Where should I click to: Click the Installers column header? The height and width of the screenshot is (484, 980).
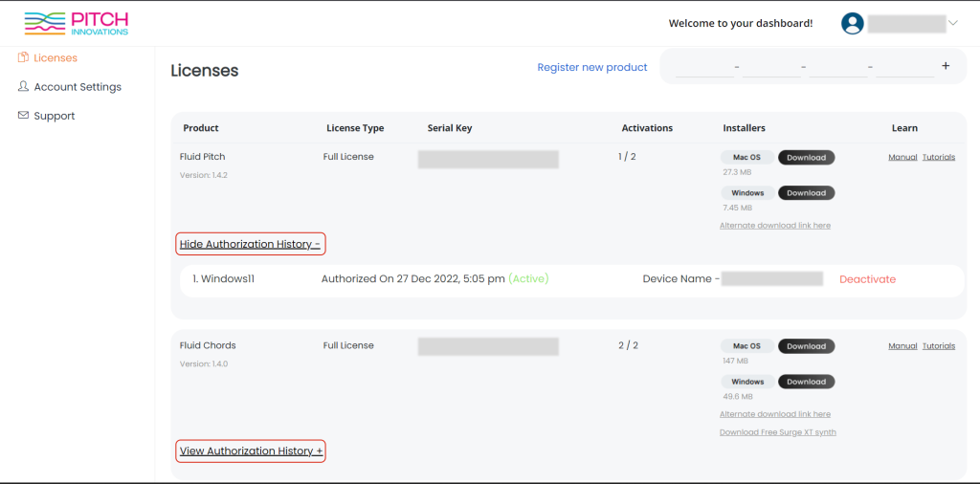pos(744,128)
